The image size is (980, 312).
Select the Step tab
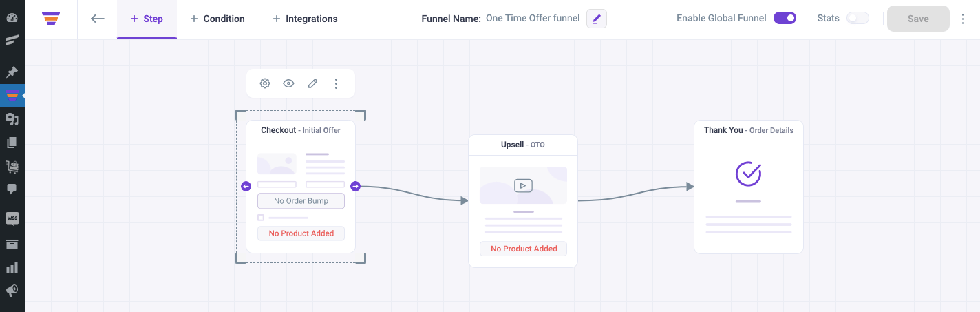pyautogui.click(x=147, y=19)
